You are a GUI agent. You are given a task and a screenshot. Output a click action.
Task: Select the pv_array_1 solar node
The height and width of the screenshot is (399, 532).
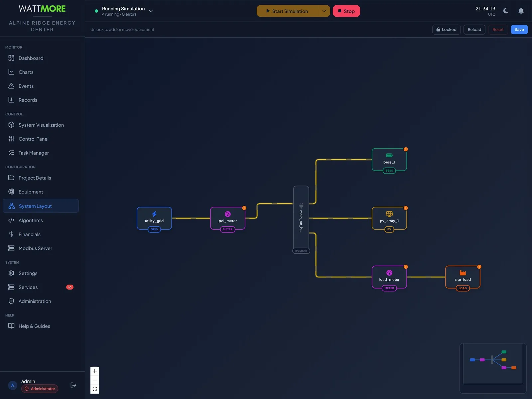[389, 218]
